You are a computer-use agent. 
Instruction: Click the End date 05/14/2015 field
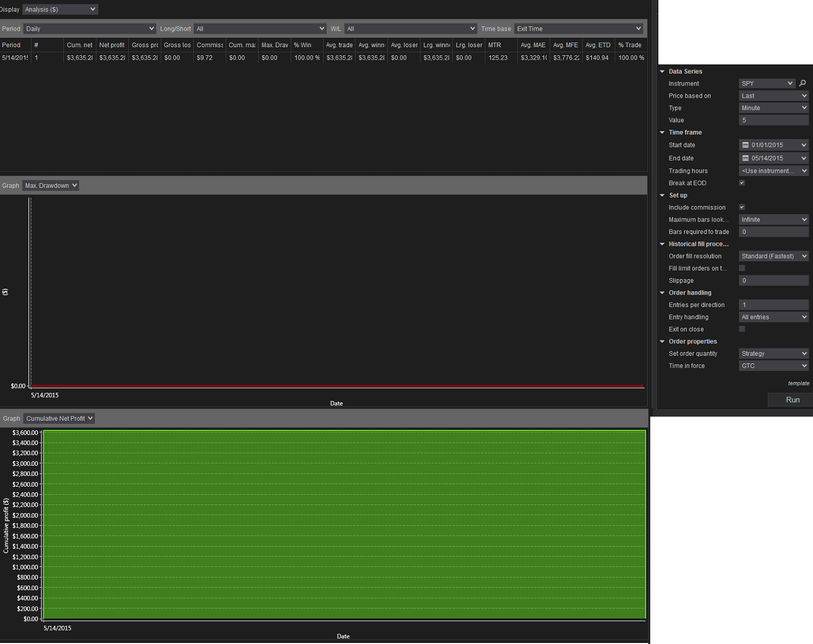click(x=774, y=158)
